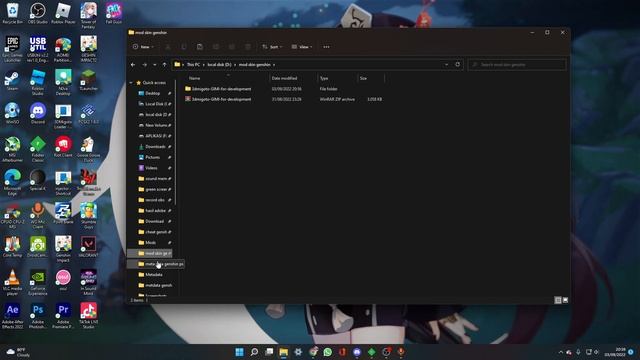Launch Riot Client desktop shortcut
Image resolution: width=640 pixels, height=360 pixels.
coord(63,147)
